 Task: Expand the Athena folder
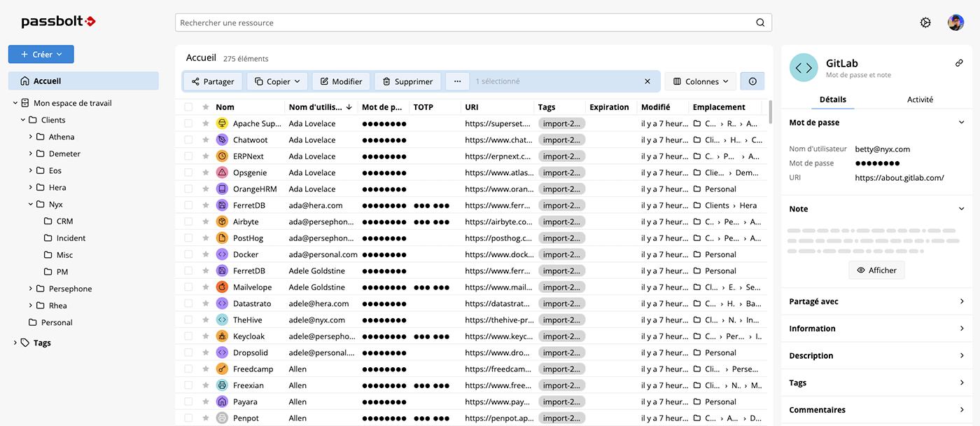(x=31, y=137)
